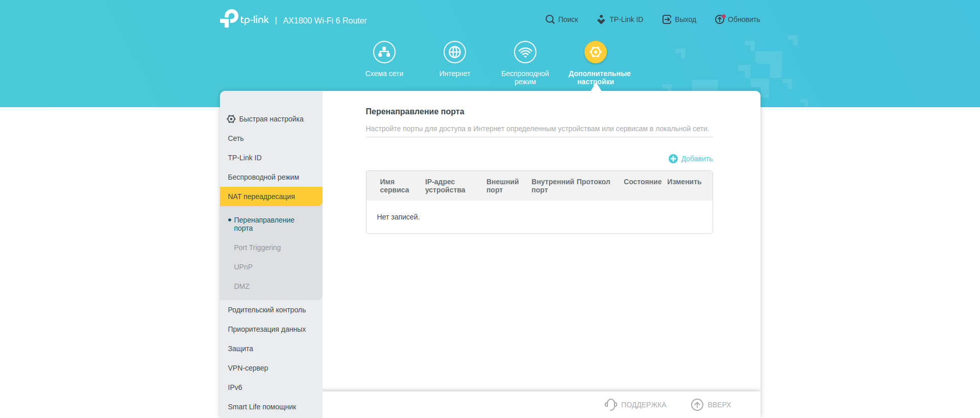Expand the Сеть sidebar section
980x418 pixels.
tap(236, 138)
